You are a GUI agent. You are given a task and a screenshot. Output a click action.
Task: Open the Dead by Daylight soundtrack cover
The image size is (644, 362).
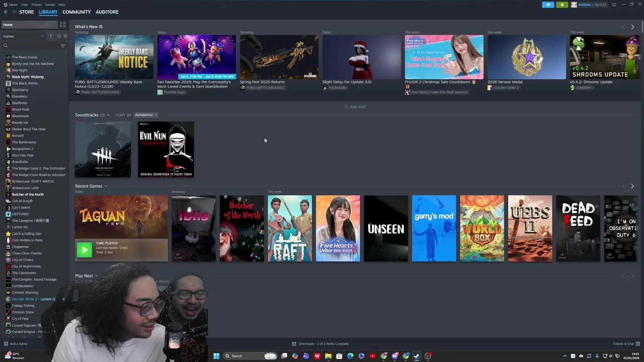click(x=103, y=149)
